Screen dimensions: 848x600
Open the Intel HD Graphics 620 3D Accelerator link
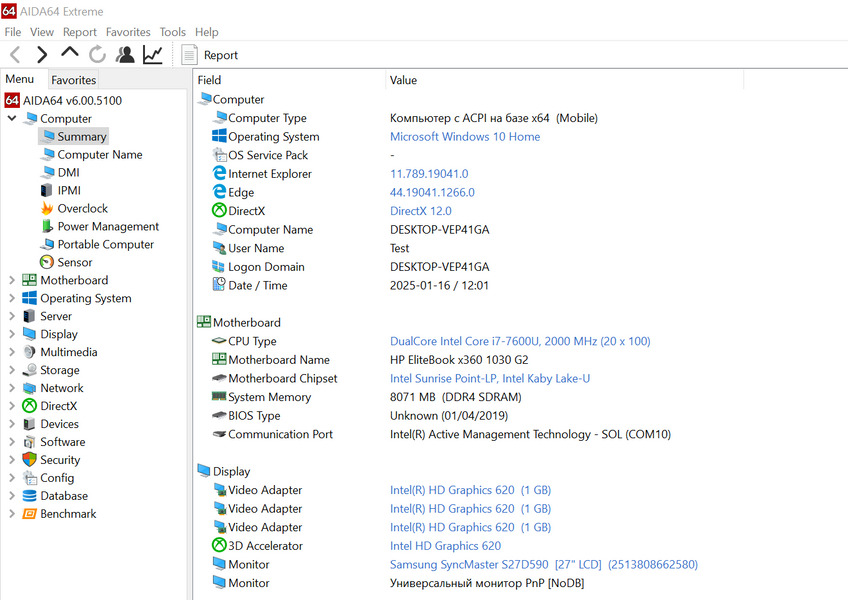[x=446, y=546]
